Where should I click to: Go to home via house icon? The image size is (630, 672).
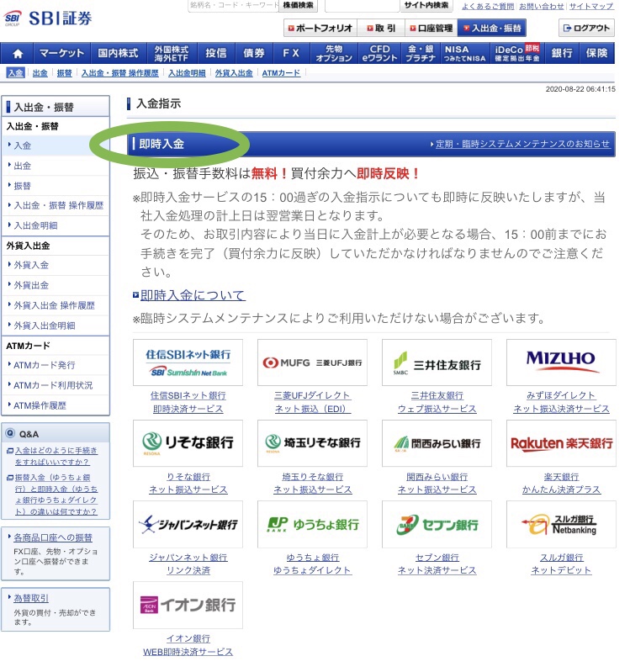(x=17, y=53)
